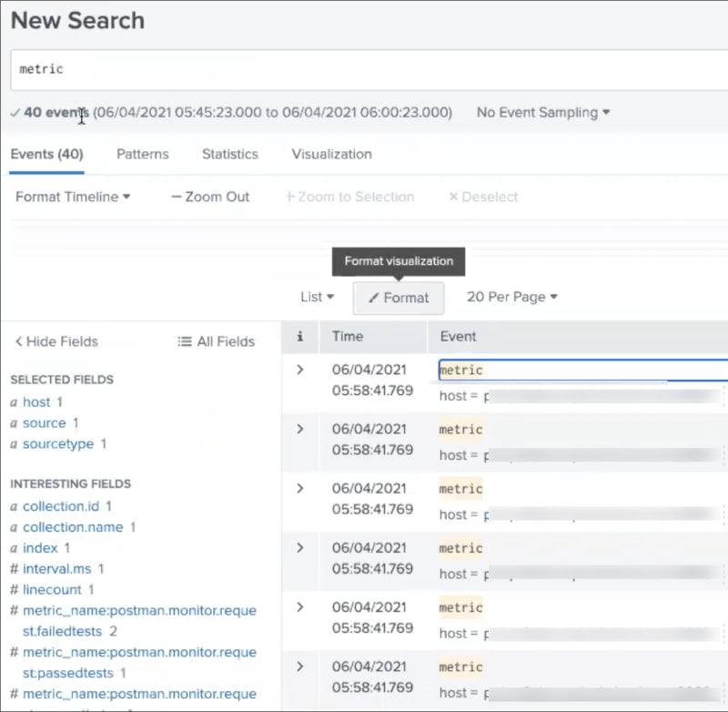Click the search query input containing metric

(x=369, y=70)
